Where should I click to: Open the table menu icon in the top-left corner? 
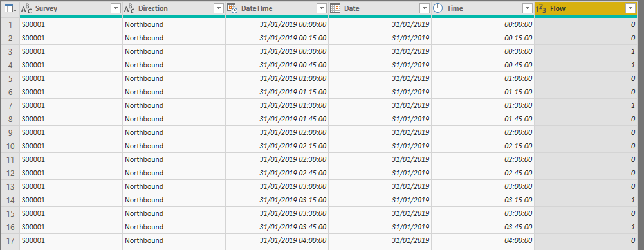[10, 8]
